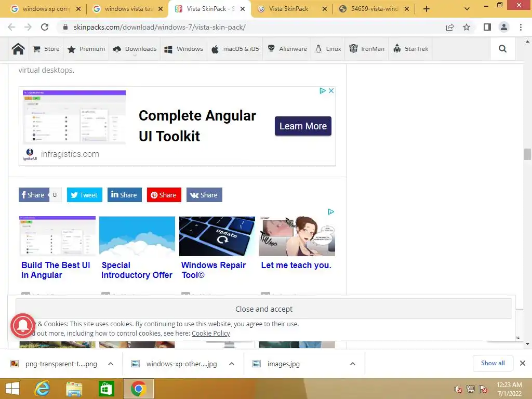This screenshot has width=532, height=399.
Task: Click Learn More on Angular ad
Action: coord(303,126)
